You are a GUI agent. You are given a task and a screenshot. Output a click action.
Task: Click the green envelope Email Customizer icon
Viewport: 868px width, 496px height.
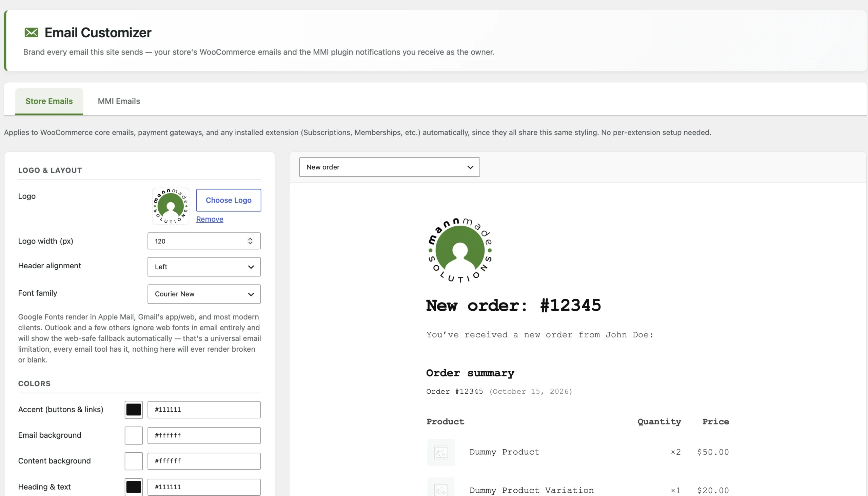(x=32, y=33)
